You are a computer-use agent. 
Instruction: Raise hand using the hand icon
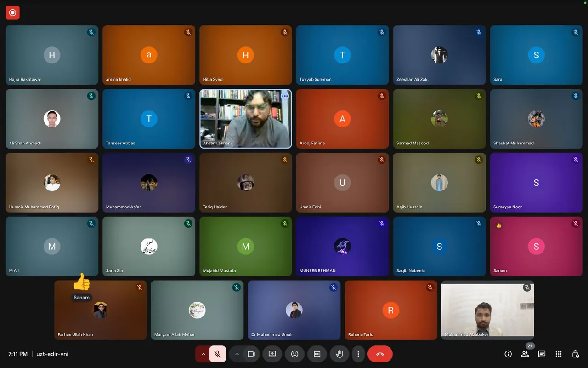(339, 354)
